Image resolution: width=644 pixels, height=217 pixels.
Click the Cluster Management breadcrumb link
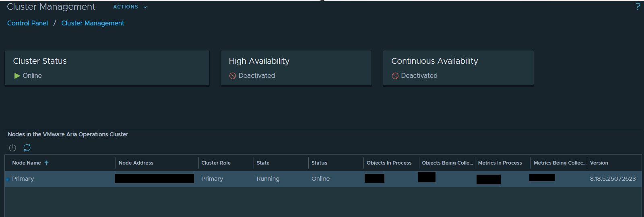coord(93,23)
